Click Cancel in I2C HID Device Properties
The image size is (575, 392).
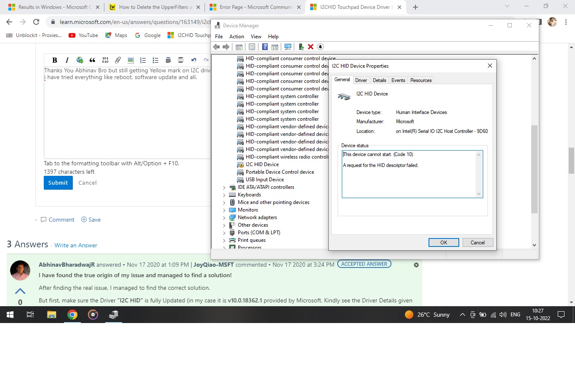[x=478, y=243]
